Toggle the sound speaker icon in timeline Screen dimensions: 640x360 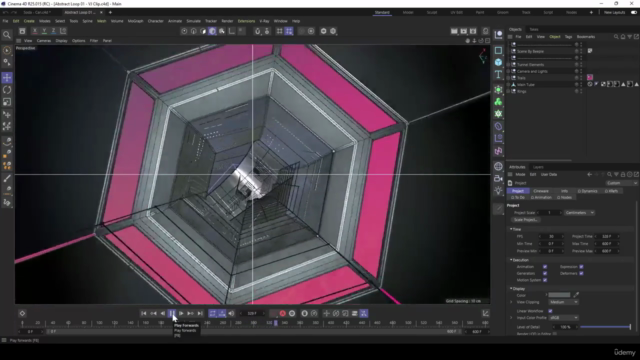[231, 313]
